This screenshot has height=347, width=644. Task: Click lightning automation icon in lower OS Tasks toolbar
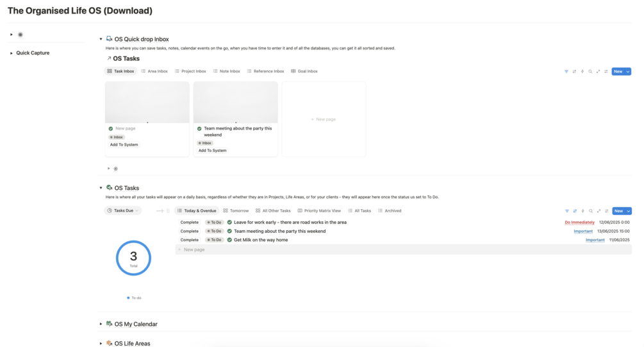tap(582, 211)
